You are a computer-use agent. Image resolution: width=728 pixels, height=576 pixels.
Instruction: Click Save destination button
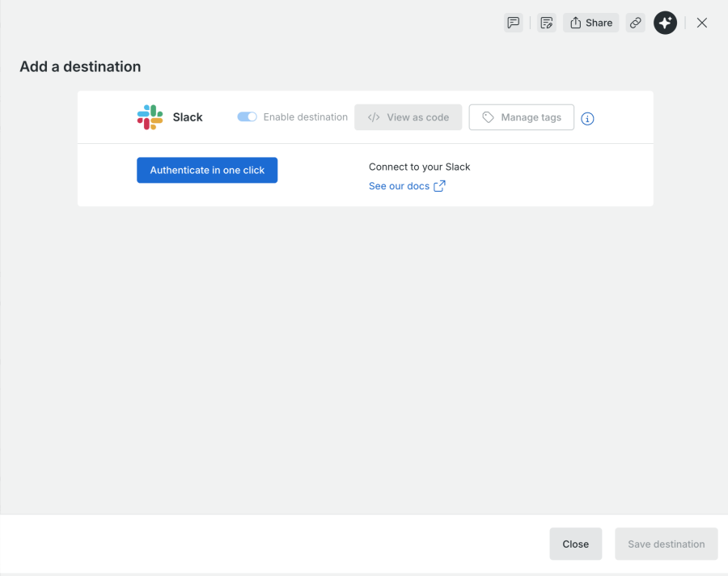667,544
